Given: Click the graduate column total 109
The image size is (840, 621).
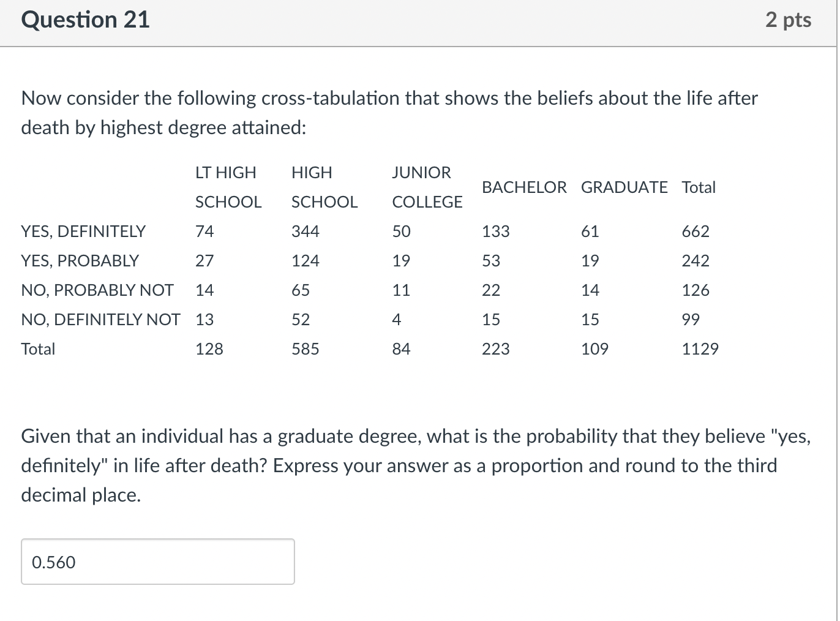Looking at the screenshot, I should pyautogui.click(x=595, y=349).
